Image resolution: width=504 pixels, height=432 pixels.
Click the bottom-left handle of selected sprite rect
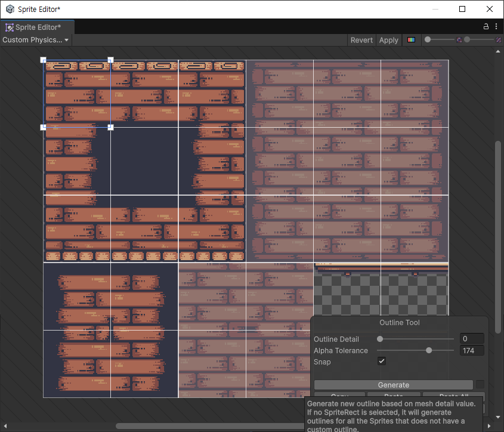pos(43,127)
